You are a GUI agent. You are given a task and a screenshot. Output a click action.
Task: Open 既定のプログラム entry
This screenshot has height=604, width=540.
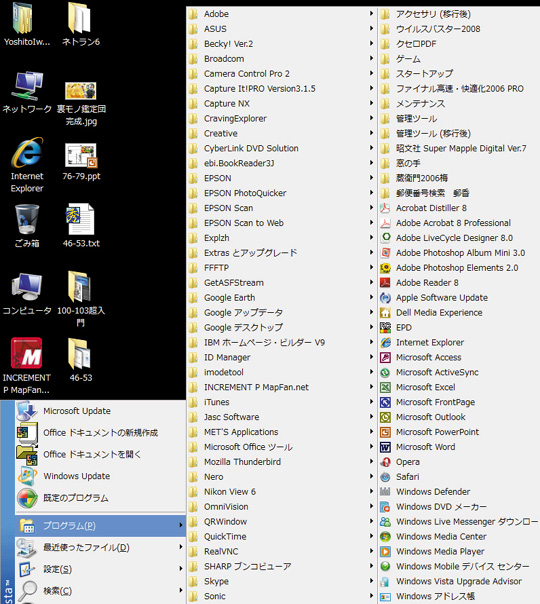pos(101,498)
